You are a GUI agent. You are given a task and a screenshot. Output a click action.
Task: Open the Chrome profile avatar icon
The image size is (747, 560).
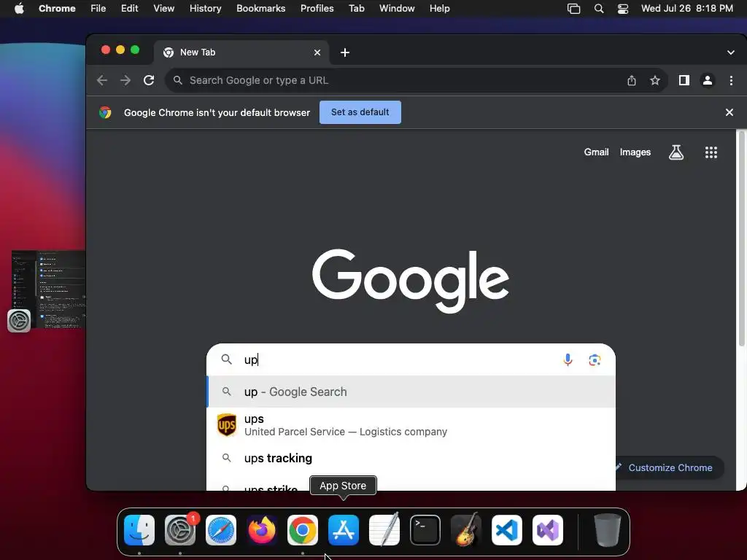click(x=708, y=80)
